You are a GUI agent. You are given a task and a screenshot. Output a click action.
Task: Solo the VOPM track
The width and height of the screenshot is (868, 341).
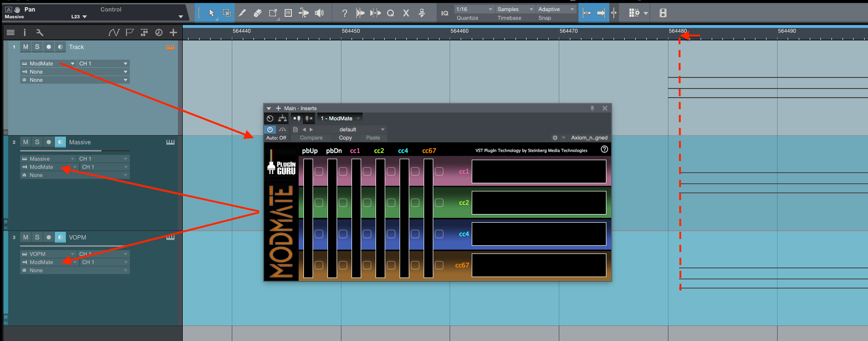click(x=37, y=237)
